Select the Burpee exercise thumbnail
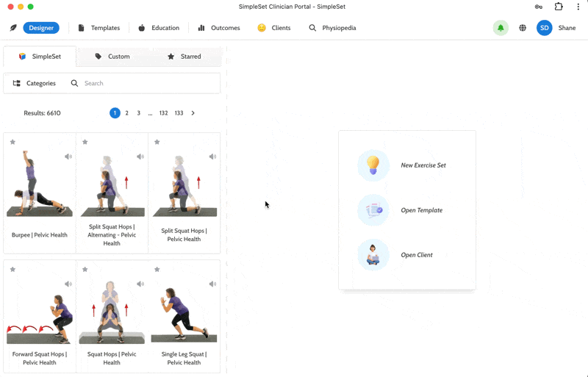 [40, 184]
